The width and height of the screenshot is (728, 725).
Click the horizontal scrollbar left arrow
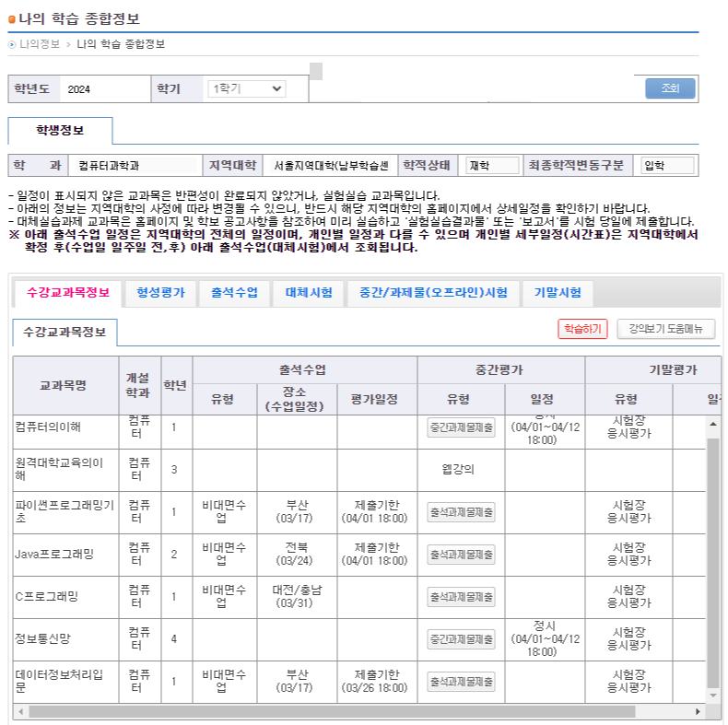pos(20,711)
